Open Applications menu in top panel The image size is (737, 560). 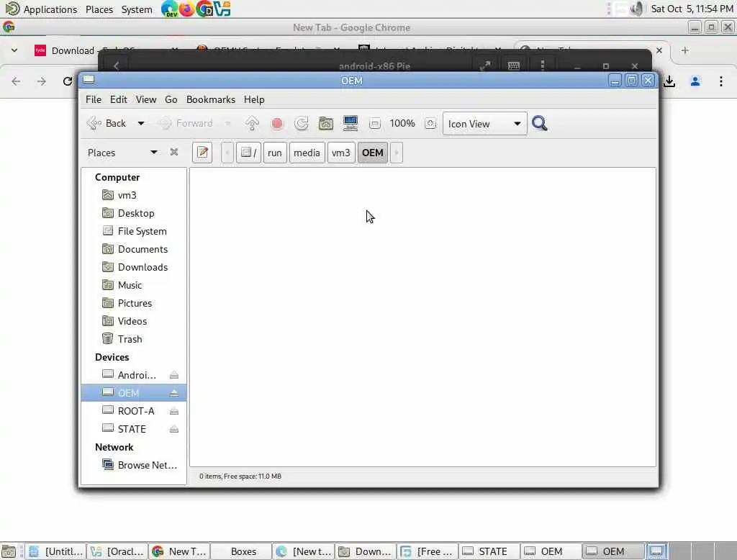(50, 9)
